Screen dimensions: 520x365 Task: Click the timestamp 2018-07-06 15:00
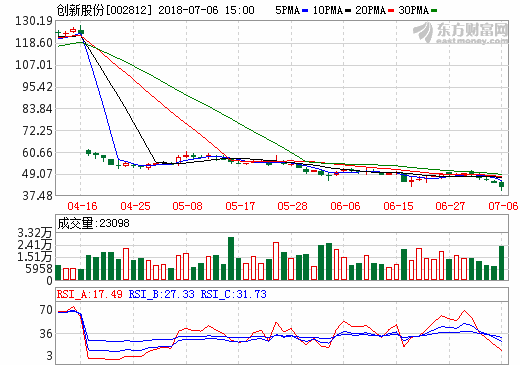(x=206, y=10)
